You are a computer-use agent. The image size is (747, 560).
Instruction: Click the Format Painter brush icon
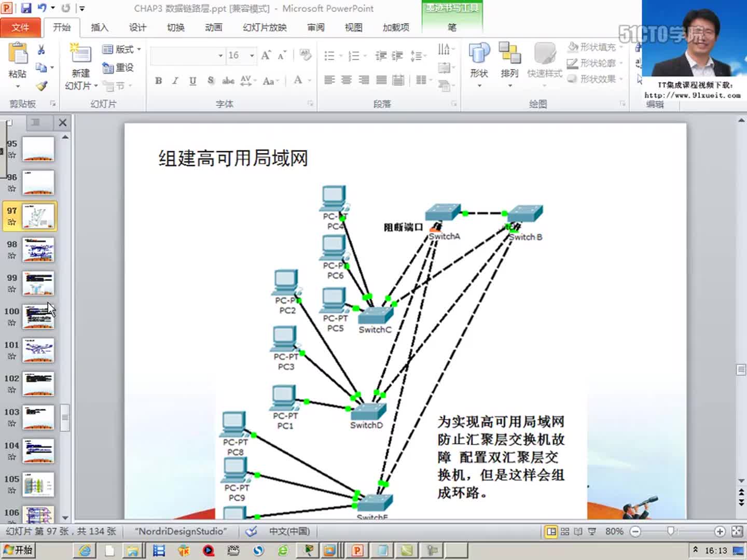click(41, 86)
